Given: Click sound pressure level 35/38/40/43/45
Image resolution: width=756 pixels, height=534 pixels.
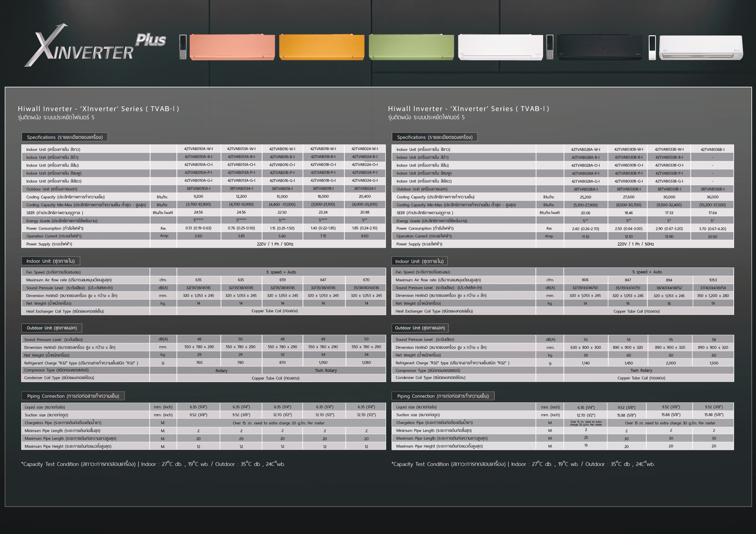Looking at the screenshot, I should (x=366, y=288).
